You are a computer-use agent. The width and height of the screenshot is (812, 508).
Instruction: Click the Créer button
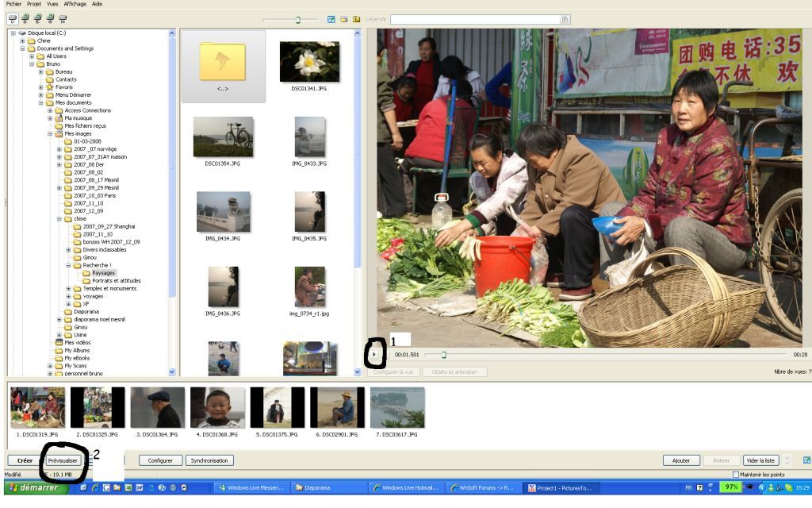click(x=25, y=460)
